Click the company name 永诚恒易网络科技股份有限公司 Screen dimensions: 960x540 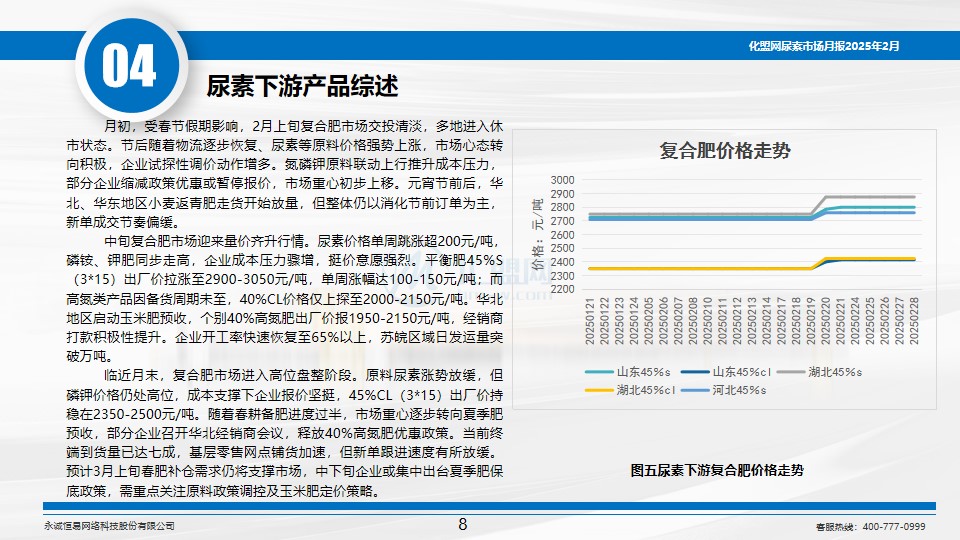pyautogui.click(x=110, y=526)
